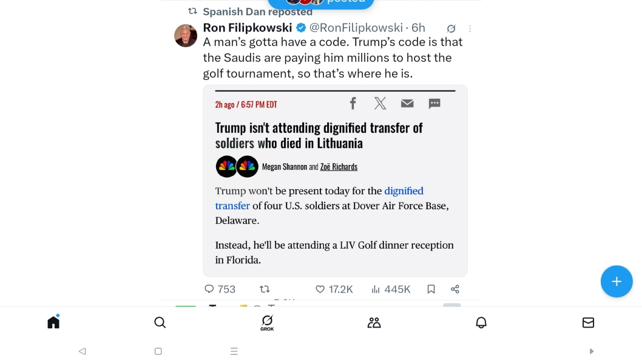Tap Spanish Dan reposted label
The height and width of the screenshot is (364, 642).
click(257, 11)
